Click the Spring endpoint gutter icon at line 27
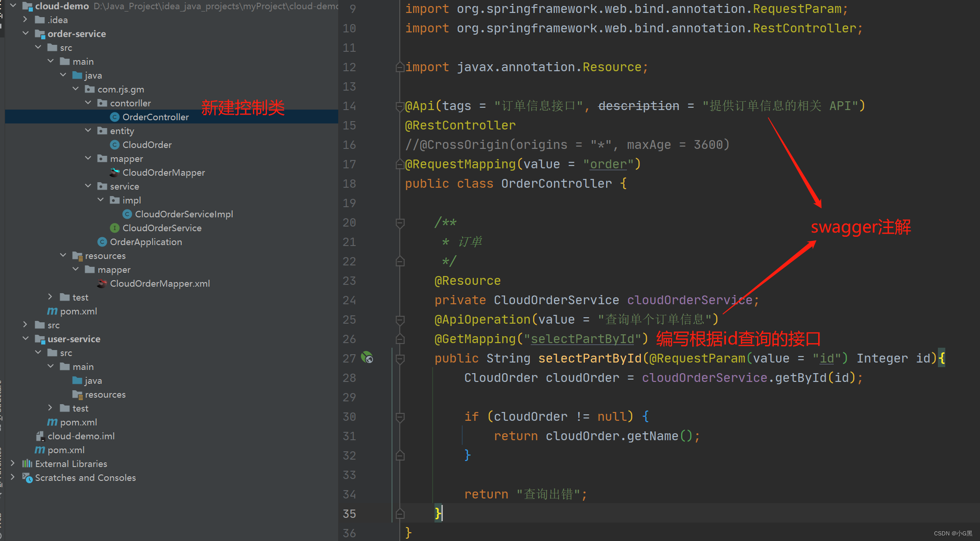The image size is (980, 541). 367,357
